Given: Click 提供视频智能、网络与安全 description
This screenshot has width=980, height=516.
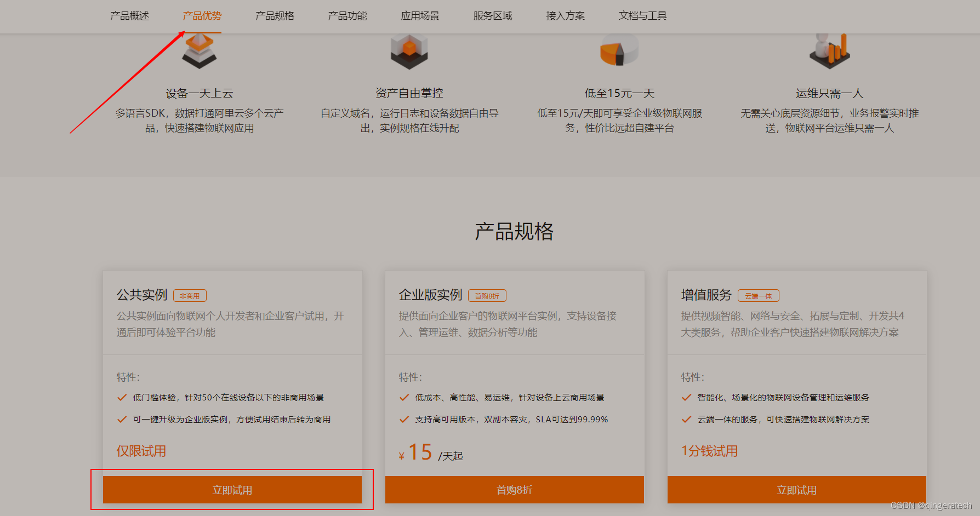Looking at the screenshot, I should click(x=793, y=324).
